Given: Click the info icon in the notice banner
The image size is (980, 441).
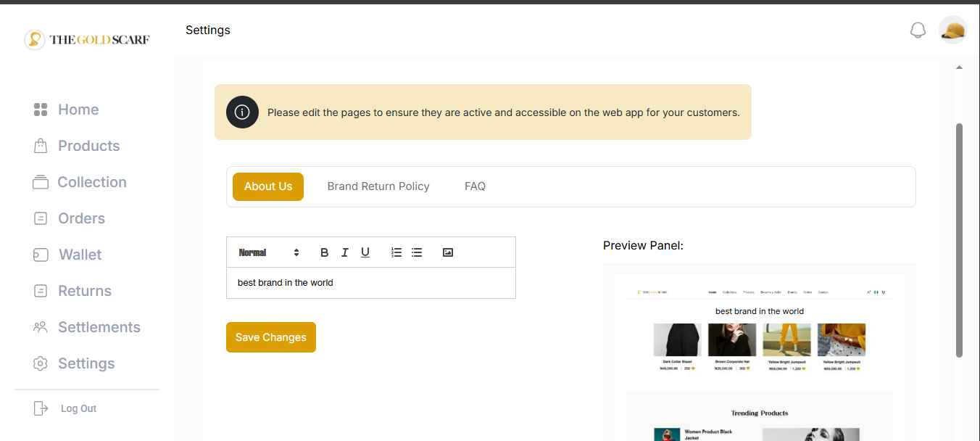Looking at the screenshot, I should click(x=243, y=112).
